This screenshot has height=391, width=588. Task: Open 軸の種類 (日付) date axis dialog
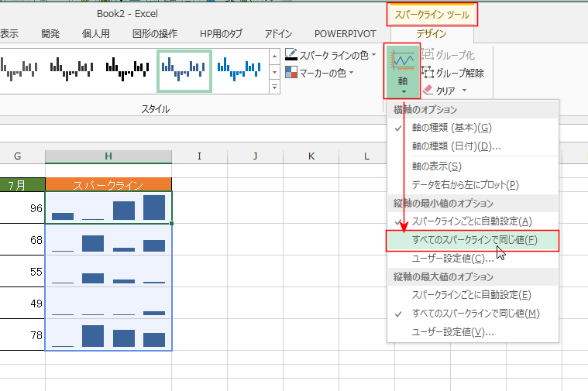[456, 146]
